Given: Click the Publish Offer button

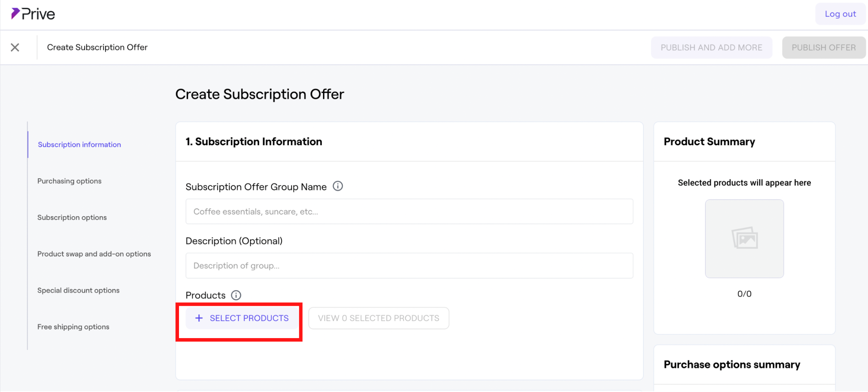Looking at the screenshot, I should [823, 48].
